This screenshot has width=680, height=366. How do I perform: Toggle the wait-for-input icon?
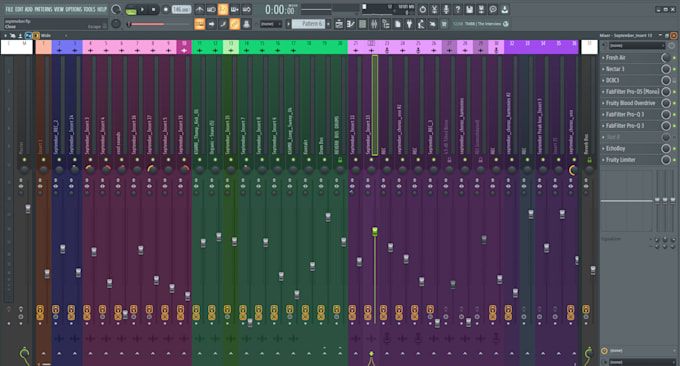pyautogui.click(x=211, y=9)
